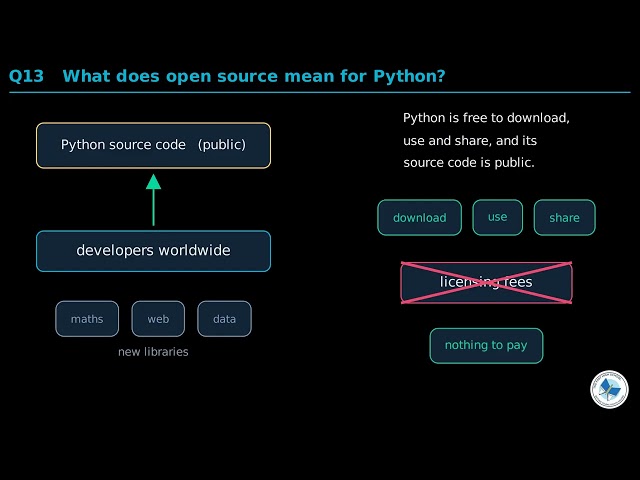Click the 'new libraries' caption
The height and width of the screenshot is (480, 640).
pos(153,352)
